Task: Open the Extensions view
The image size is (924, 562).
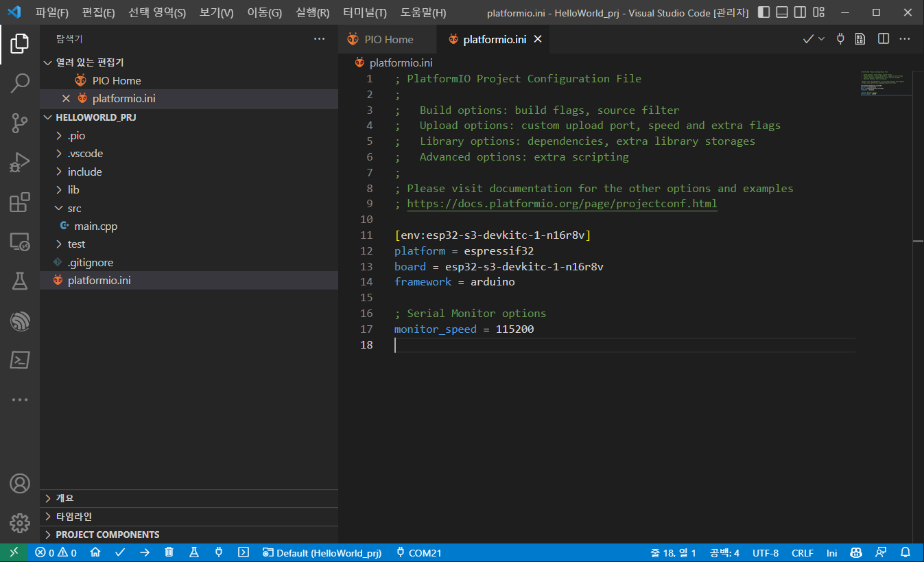Action: tap(20, 202)
